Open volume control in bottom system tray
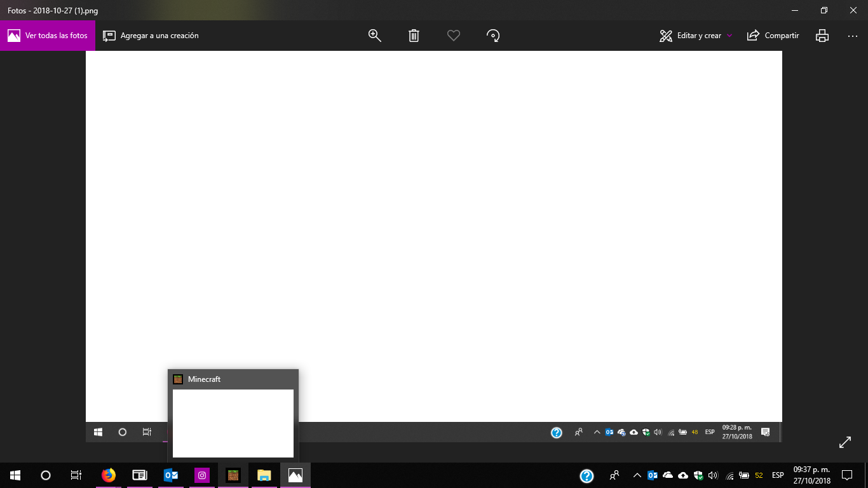The image size is (868, 488). pos(713,475)
